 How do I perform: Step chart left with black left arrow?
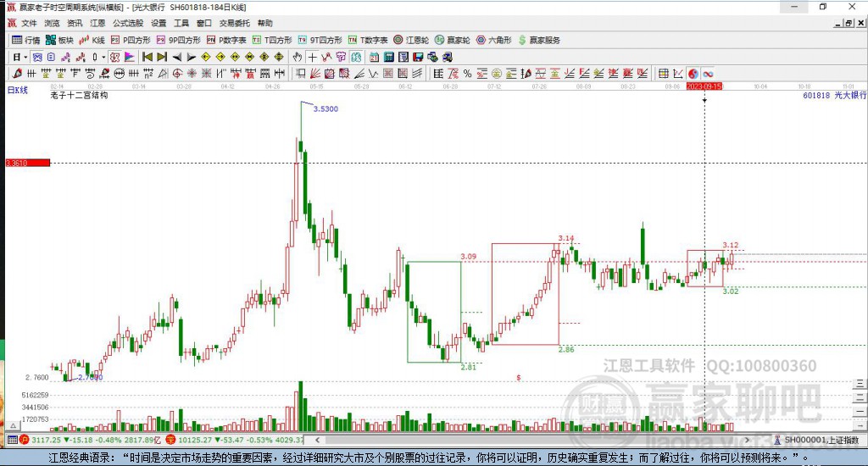pos(176,57)
